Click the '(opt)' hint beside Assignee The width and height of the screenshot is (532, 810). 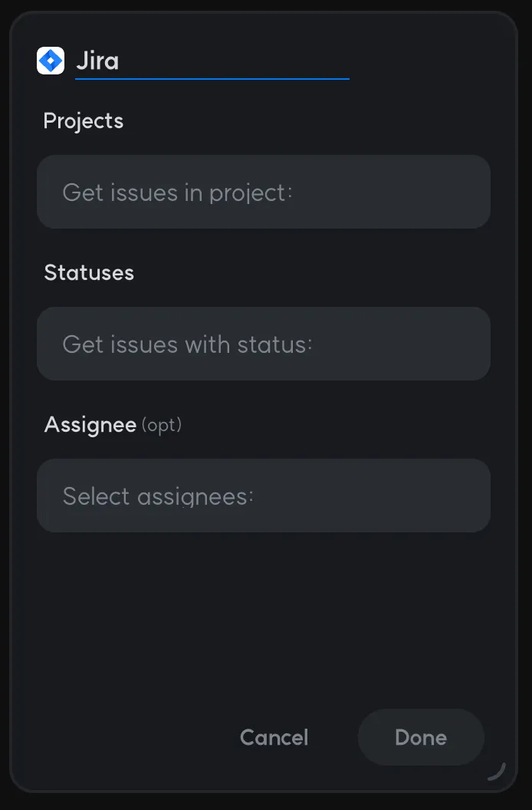[162, 425]
